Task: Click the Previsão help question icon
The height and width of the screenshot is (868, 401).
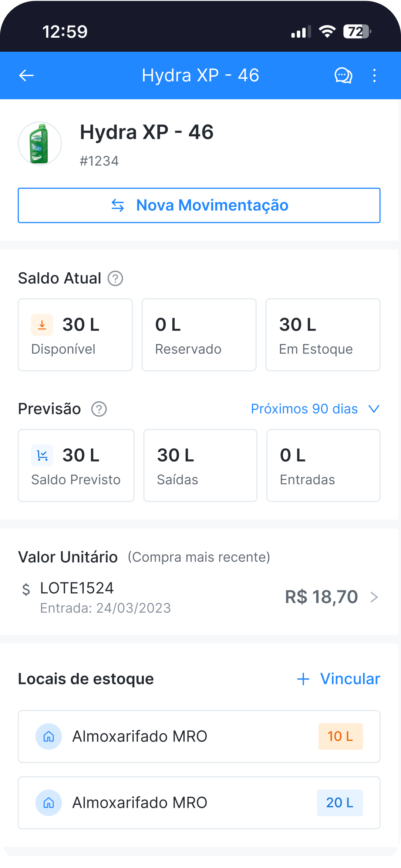Action: tap(99, 409)
